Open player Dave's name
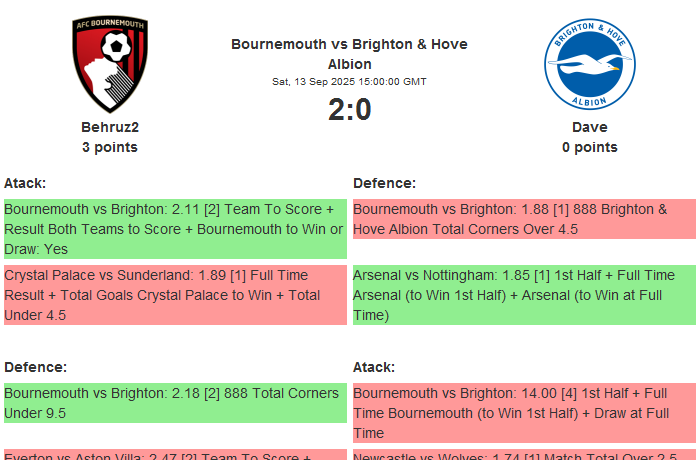This screenshot has height=460, width=700. click(590, 127)
